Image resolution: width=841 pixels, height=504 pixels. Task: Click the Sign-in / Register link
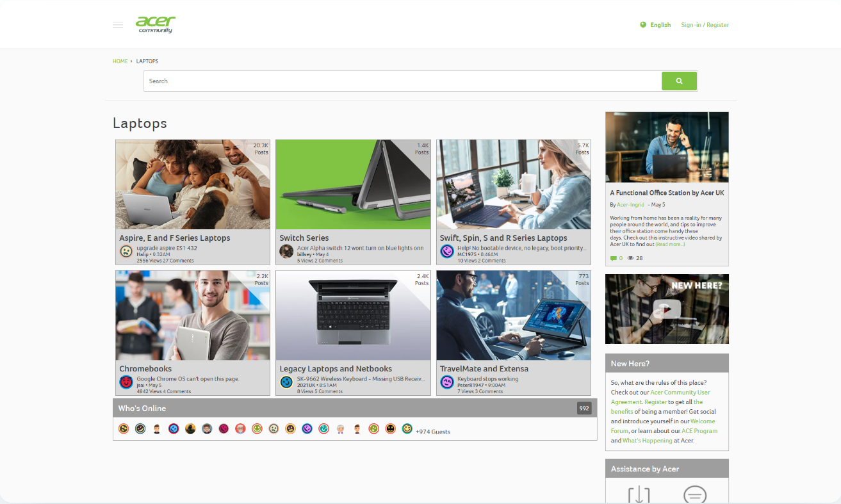(705, 25)
